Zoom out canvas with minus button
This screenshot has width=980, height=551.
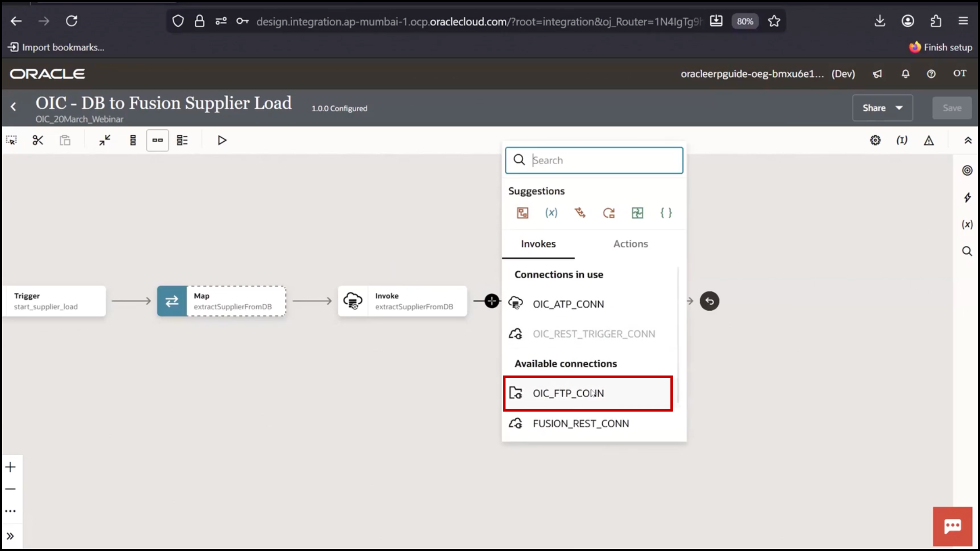tap(11, 489)
